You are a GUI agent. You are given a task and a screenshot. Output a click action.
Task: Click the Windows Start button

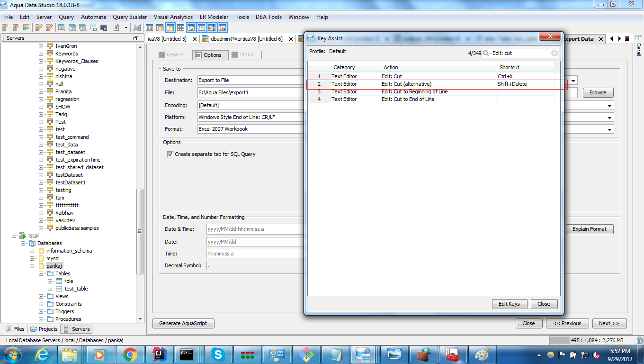(12, 354)
